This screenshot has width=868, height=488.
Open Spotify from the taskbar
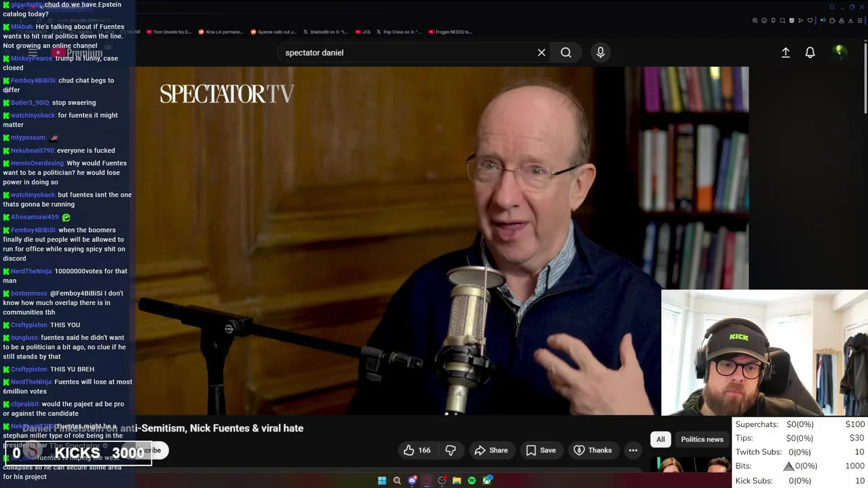[472, 481]
